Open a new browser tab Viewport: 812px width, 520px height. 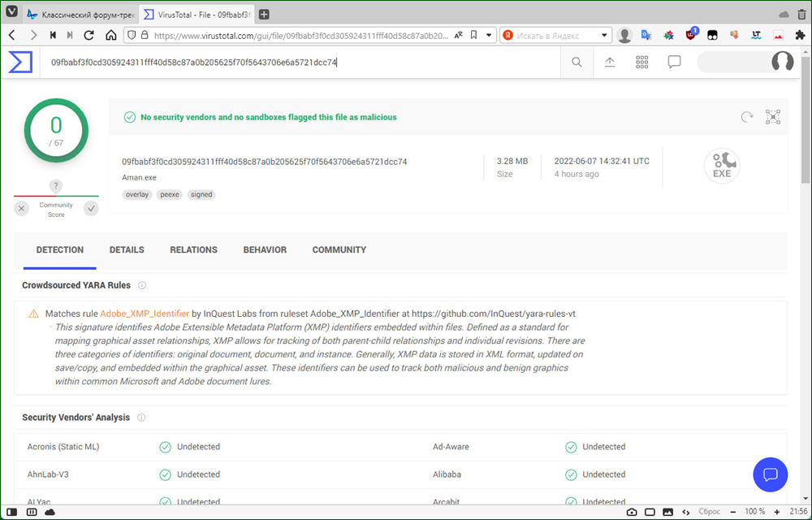[x=264, y=15]
